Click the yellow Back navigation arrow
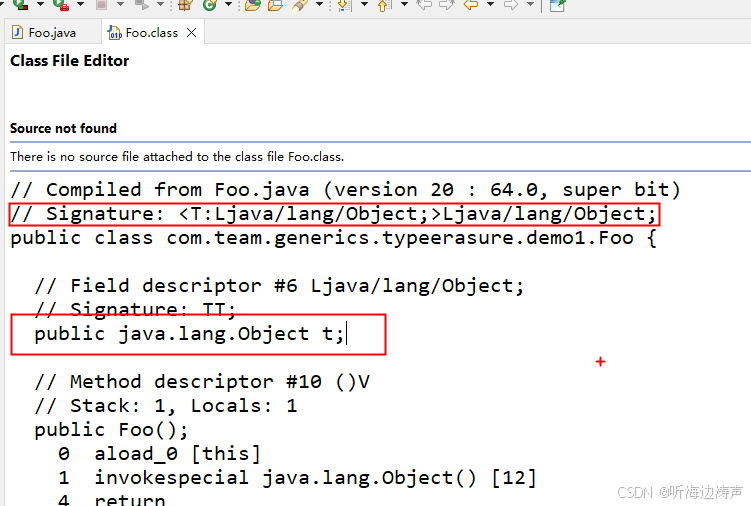The height and width of the screenshot is (506, 751). tap(471, 5)
